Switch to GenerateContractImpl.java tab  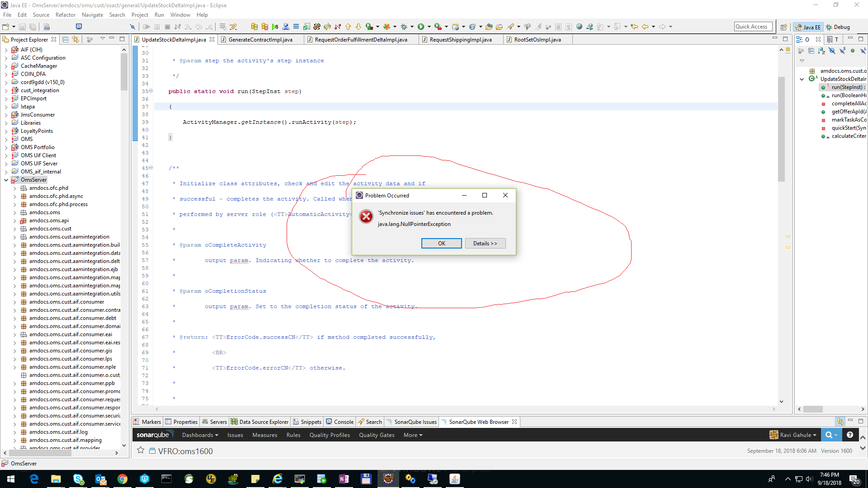[x=260, y=40]
